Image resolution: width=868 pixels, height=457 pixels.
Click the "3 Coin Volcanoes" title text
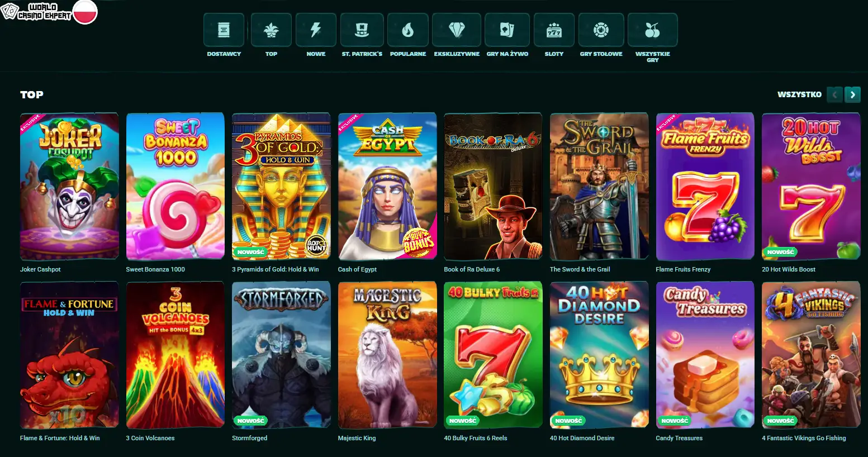coord(150,438)
